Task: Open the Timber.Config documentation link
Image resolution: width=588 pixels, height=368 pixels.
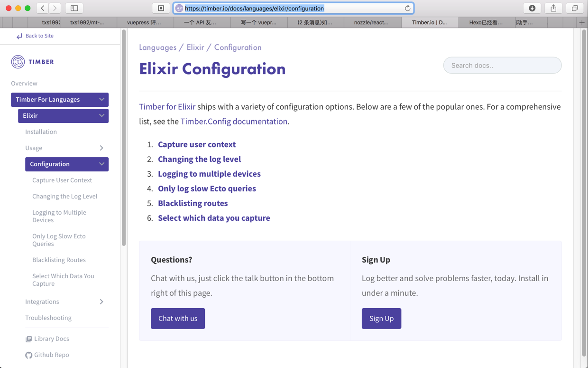Action: (x=234, y=122)
